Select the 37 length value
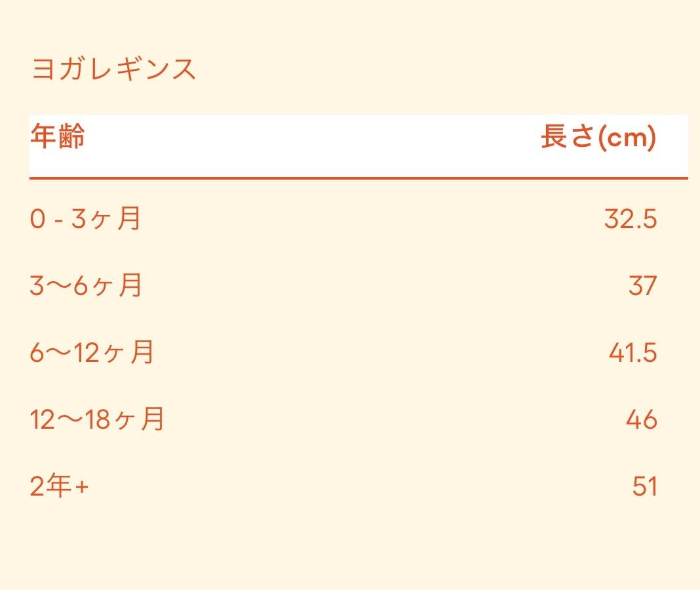 (x=642, y=286)
